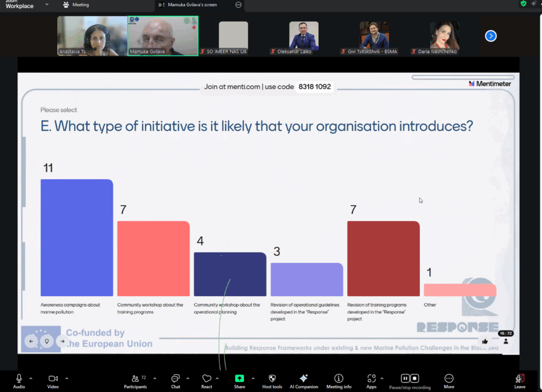The height and width of the screenshot is (392, 542).
Task: Toggle microphone Audio mute
Action: point(19,379)
